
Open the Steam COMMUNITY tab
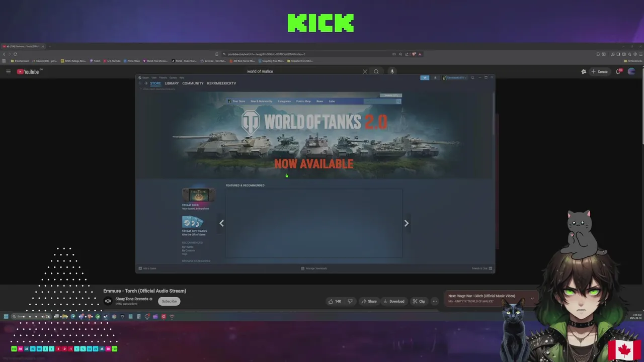pos(193,83)
